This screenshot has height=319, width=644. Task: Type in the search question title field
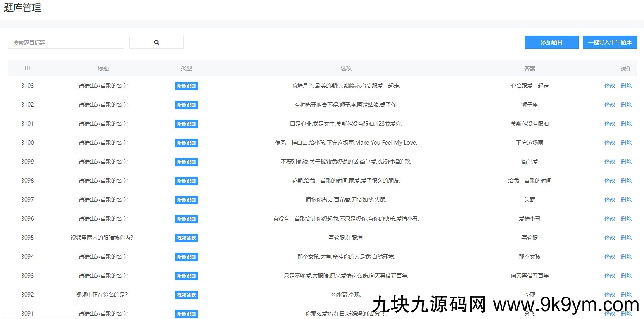(66, 42)
